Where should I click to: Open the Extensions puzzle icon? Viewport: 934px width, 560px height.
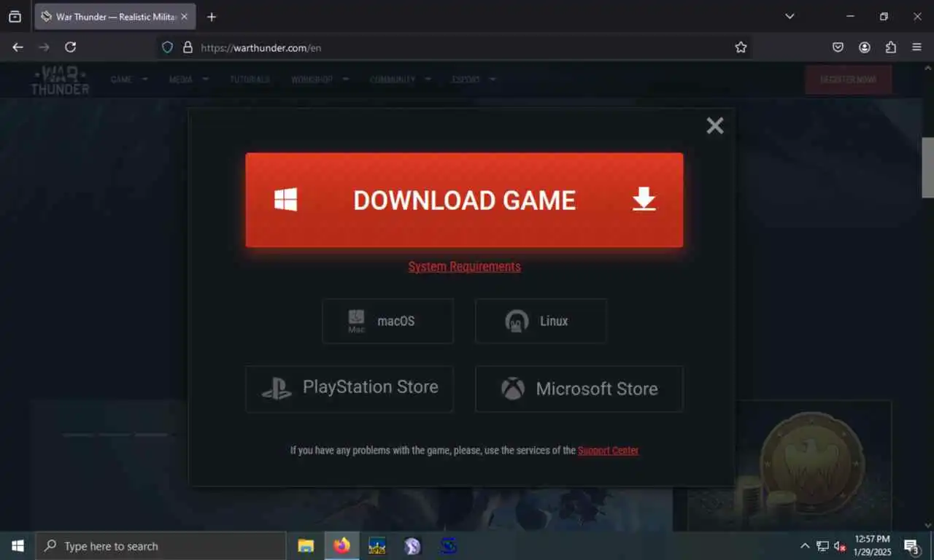891,47
